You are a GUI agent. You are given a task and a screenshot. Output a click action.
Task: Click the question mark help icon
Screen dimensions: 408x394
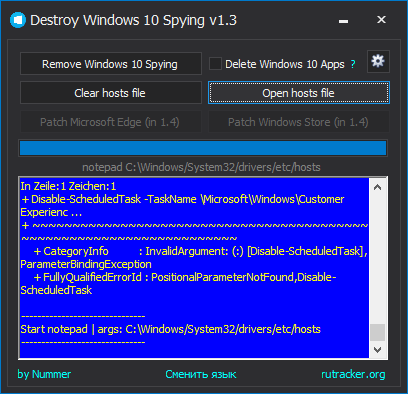[x=353, y=64]
